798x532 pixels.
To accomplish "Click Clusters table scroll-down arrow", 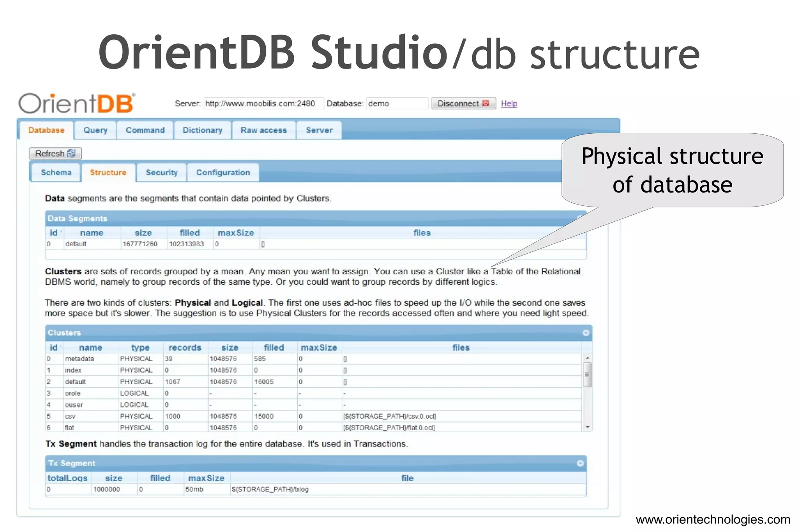I will pos(588,428).
